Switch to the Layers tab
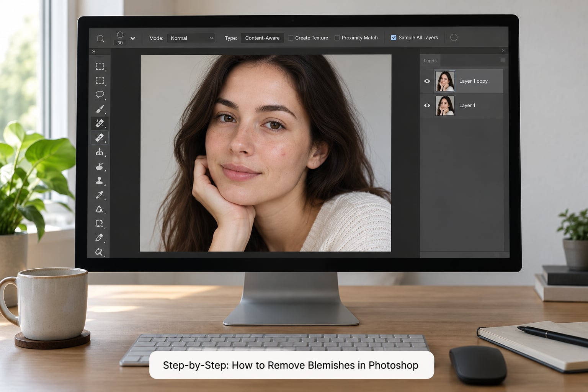588x392 pixels. click(430, 60)
